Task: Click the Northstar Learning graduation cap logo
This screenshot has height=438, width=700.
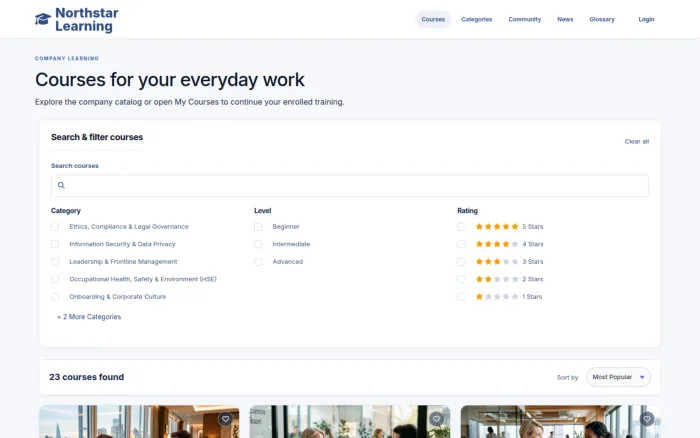Action: pos(43,19)
